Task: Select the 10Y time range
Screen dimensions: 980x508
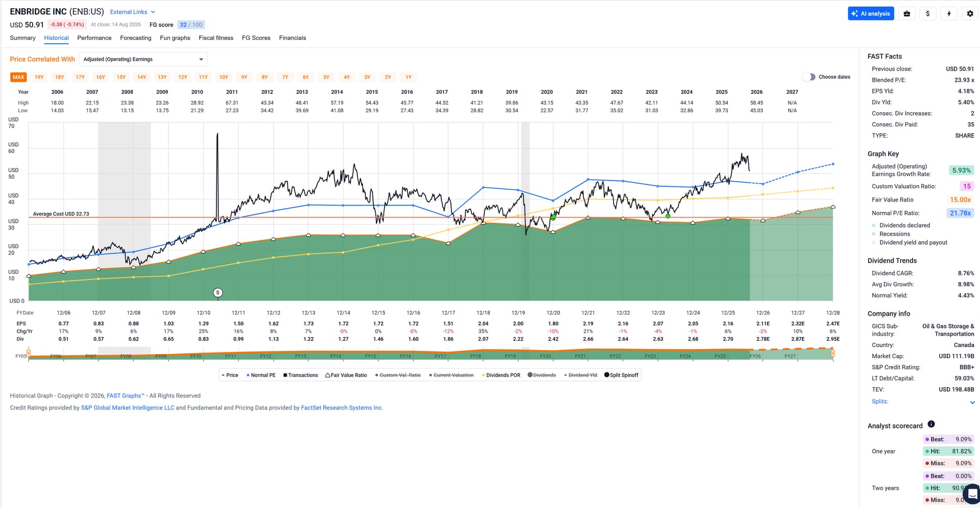Action: click(224, 77)
